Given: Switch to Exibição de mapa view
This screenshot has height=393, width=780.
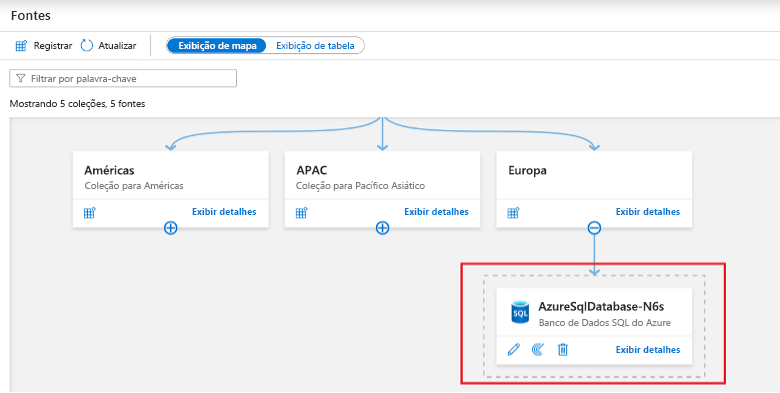Looking at the screenshot, I should tap(217, 46).
